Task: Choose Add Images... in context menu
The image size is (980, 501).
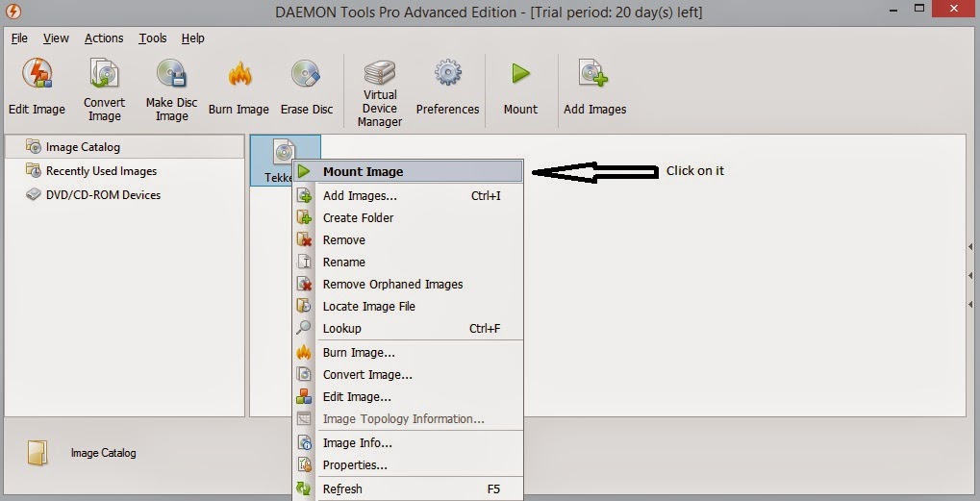Action: 408,196
